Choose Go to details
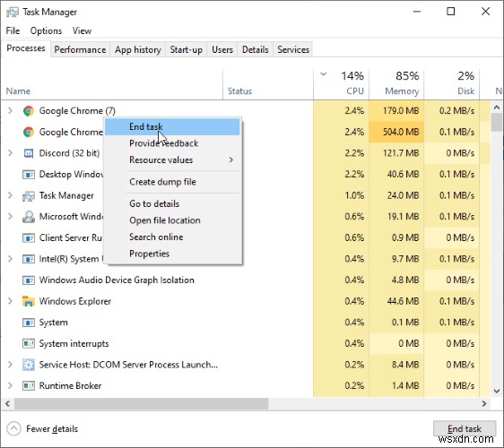This screenshot has width=504, height=448. coord(172,203)
